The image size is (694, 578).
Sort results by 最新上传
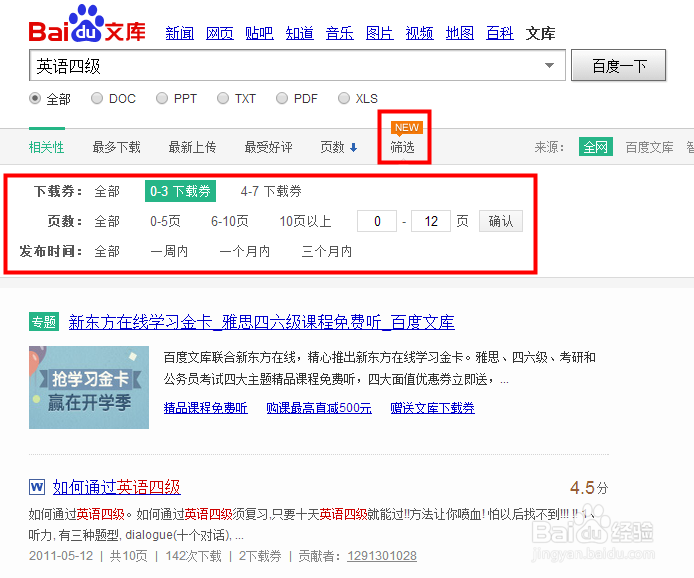(x=192, y=147)
